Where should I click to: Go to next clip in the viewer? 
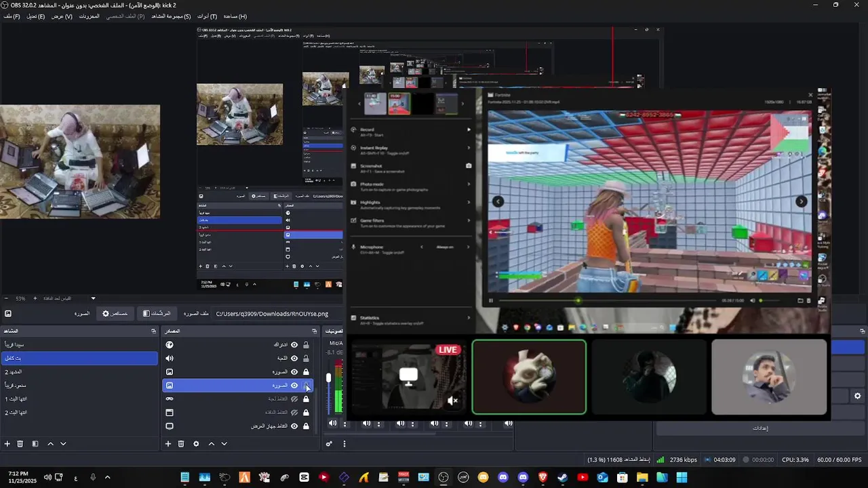coord(802,201)
